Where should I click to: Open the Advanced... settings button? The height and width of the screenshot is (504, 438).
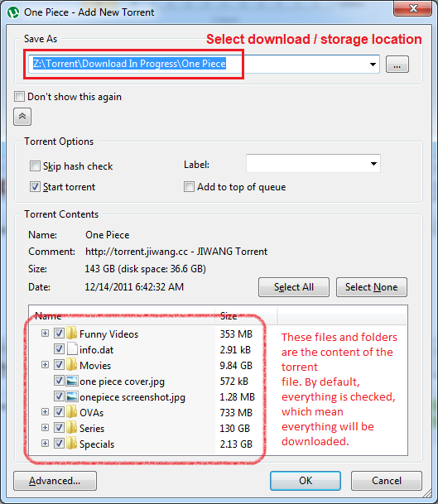(55, 481)
